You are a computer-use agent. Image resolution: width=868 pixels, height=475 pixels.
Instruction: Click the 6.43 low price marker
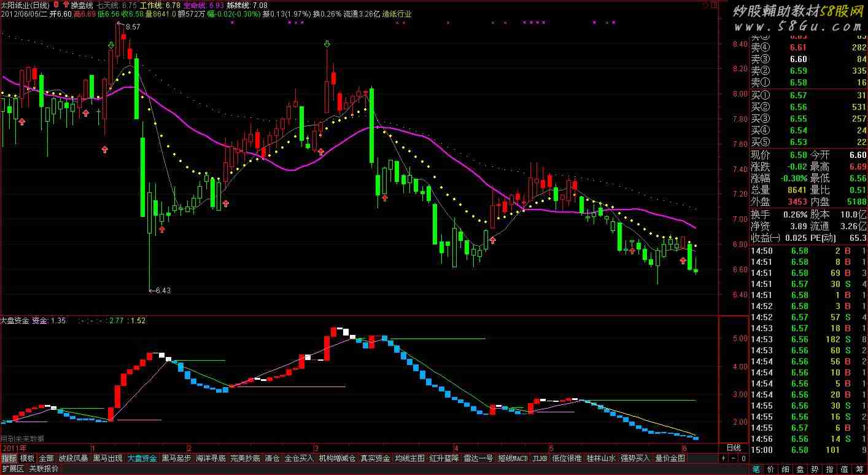[161, 290]
